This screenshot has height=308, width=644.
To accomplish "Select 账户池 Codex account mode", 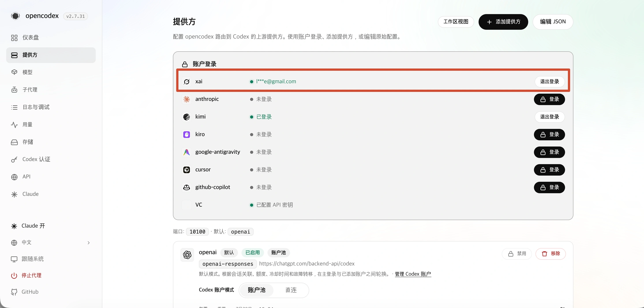I will 256,290.
